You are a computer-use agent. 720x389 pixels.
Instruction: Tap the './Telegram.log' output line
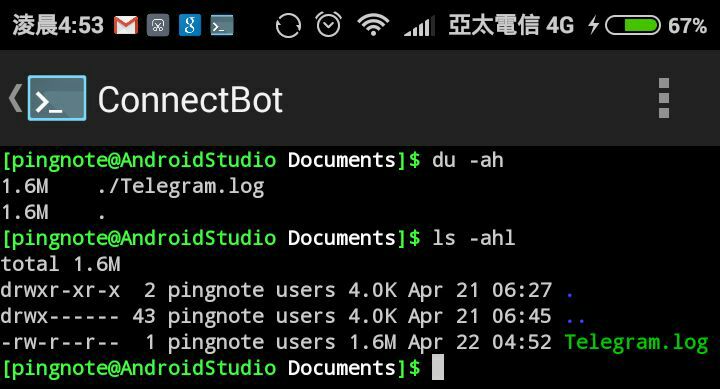point(180,187)
